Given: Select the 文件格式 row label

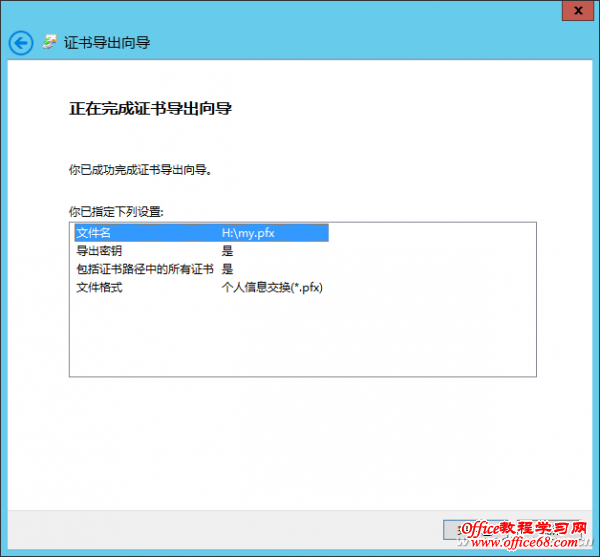Looking at the screenshot, I should (99, 287).
